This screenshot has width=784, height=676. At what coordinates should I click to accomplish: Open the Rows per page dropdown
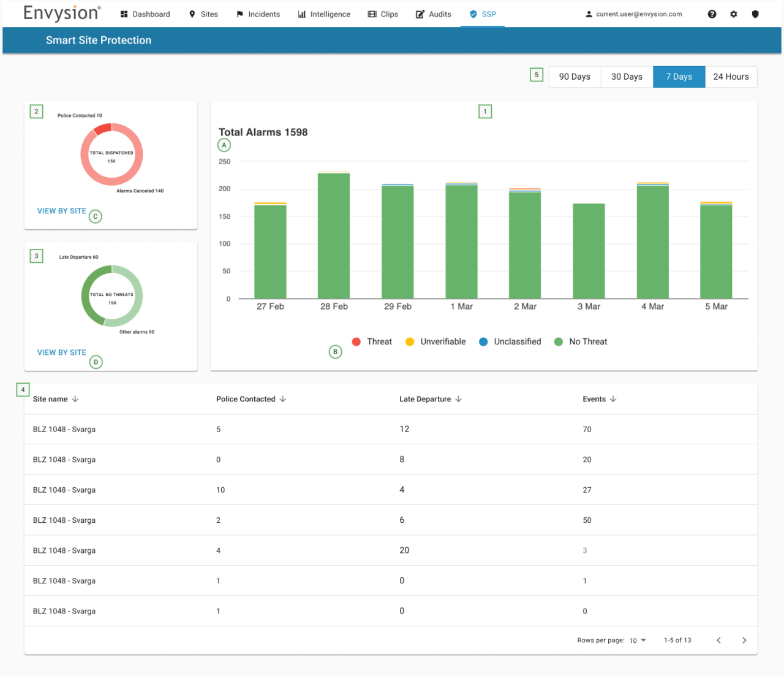637,640
